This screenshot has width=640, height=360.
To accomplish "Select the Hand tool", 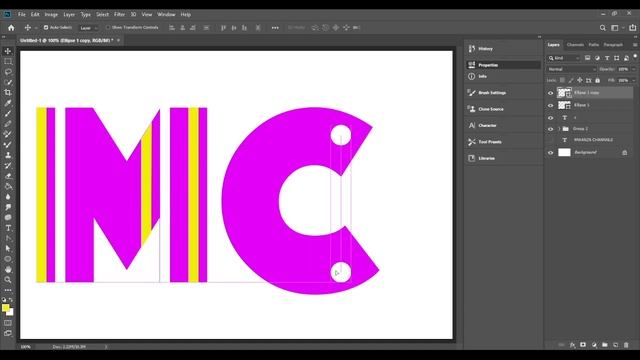I will pos(8,269).
